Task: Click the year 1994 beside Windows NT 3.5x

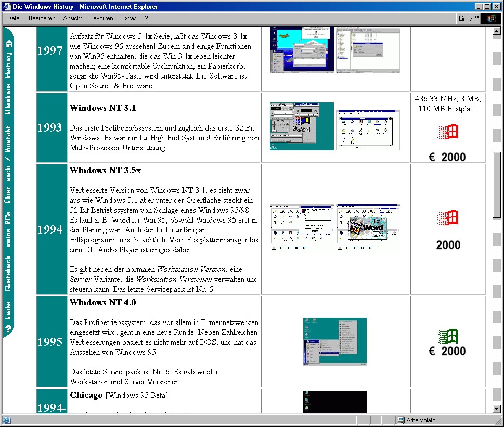Action: [50, 229]
